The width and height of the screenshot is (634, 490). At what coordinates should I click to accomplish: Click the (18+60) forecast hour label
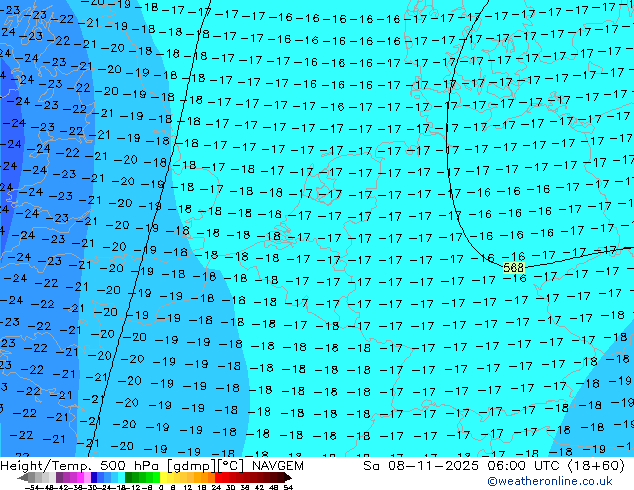pyautogui.click(x=596, y=466)
